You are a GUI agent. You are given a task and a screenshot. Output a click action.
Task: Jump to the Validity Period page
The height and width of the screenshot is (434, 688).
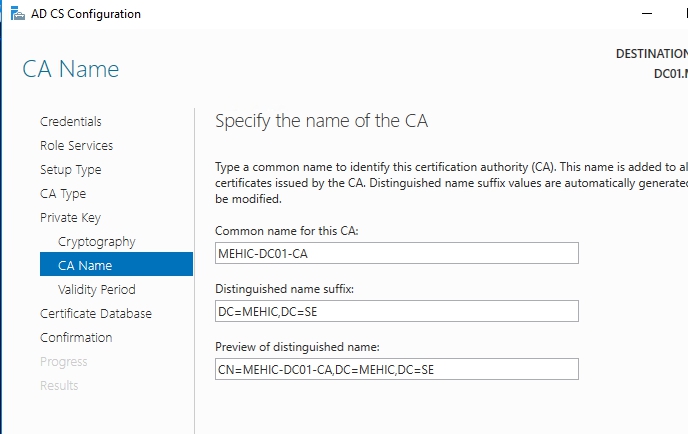96,290
